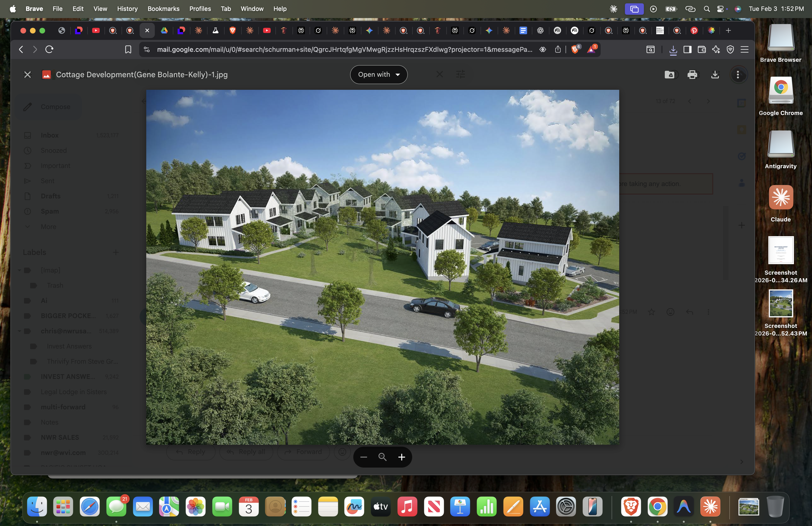
Task: Open macOS Control Center in menu bar
Action: [x=720, y=9]
